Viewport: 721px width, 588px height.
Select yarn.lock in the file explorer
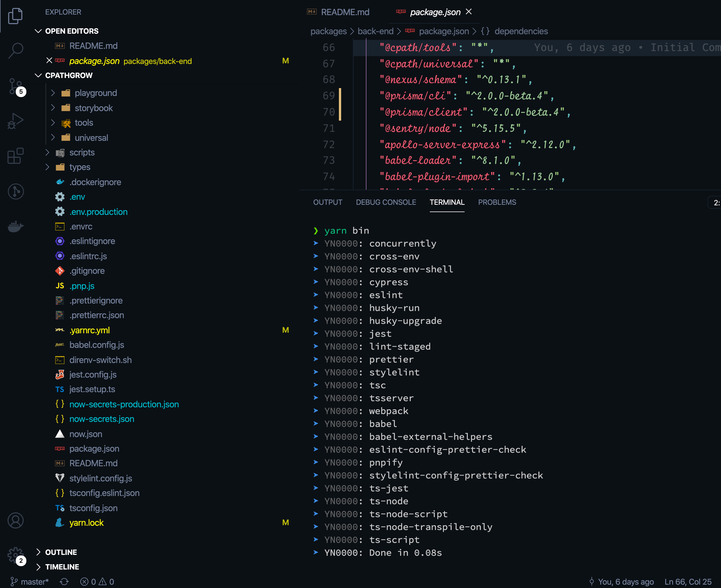(x=87, y=523)
